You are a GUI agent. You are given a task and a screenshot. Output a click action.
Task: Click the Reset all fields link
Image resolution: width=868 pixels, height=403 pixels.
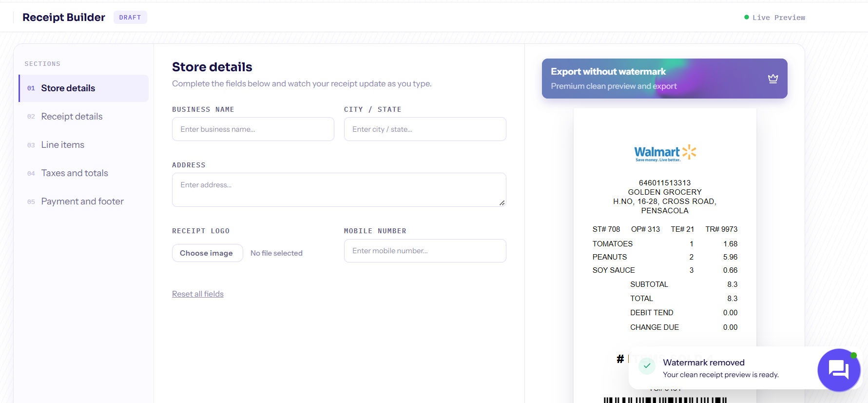pyautogui.click(x=198, y=294)
